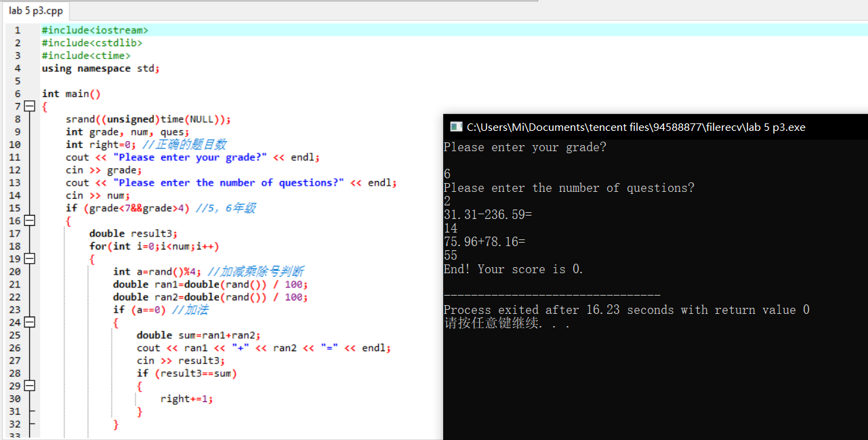Click the console window title bar path

pyautogui.click(x=636, y=127)
